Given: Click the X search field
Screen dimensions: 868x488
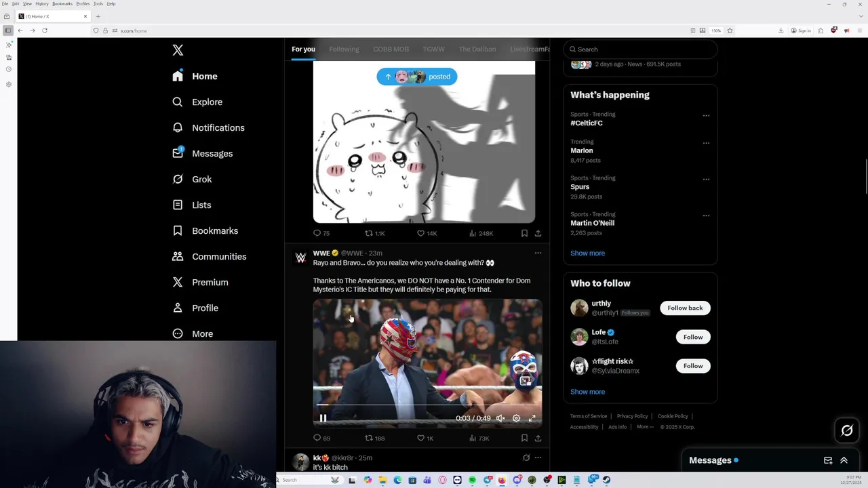Looking at the screenshot, I should pos(640,49).
